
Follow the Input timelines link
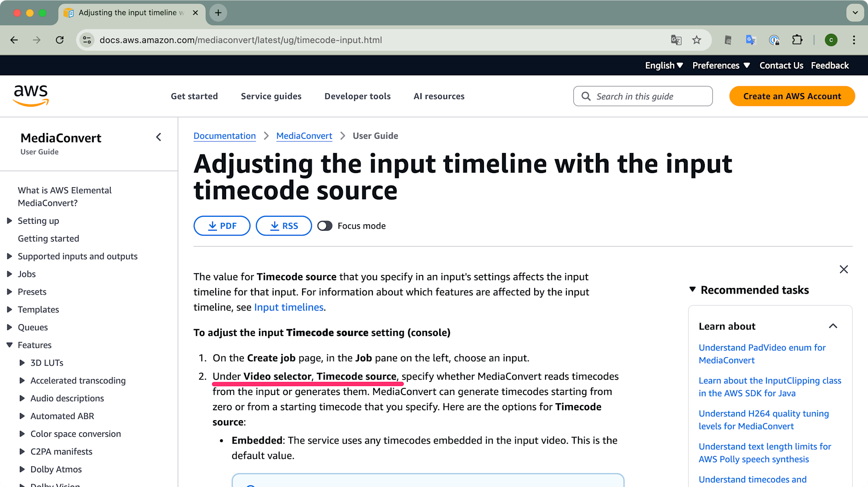click(x=289, y=307)
